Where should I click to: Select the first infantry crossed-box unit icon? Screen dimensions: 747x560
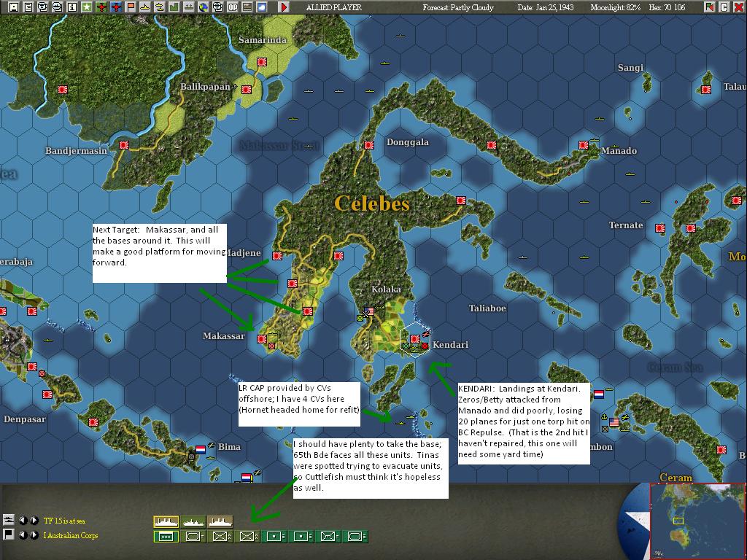(220, 537)
